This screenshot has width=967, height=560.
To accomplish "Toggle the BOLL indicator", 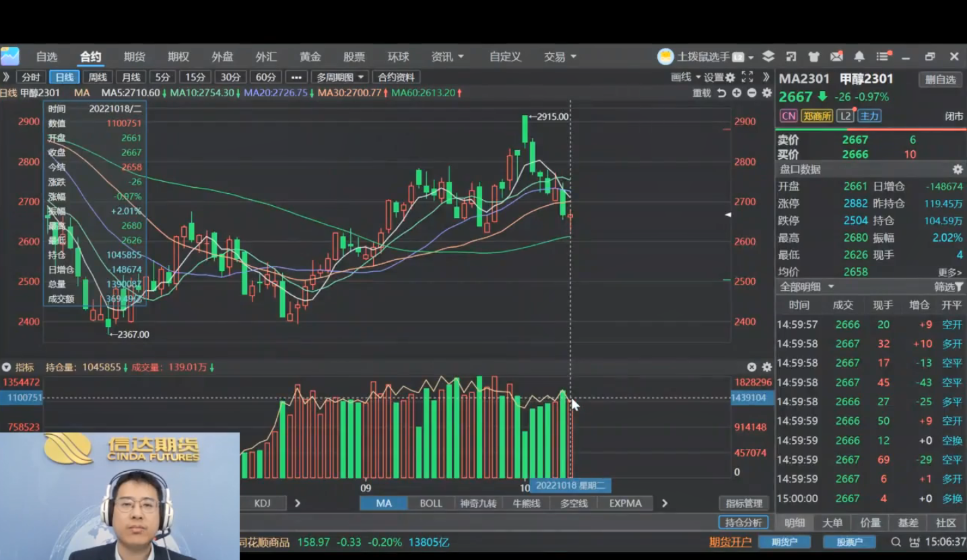I will [431, 503].
